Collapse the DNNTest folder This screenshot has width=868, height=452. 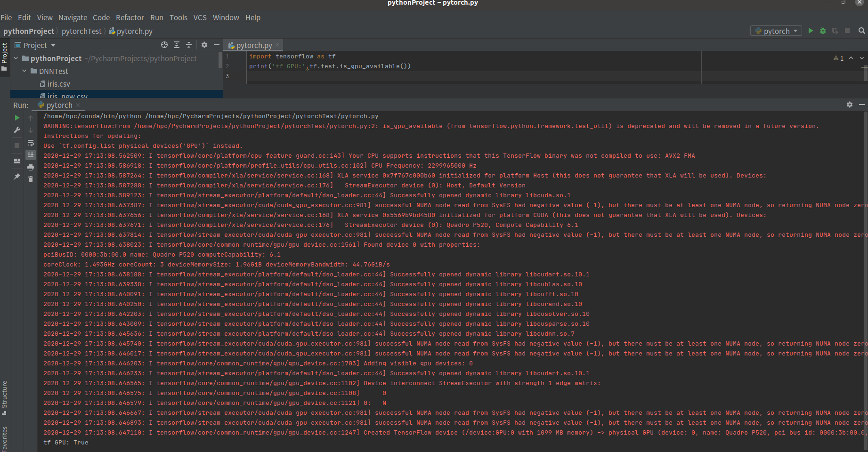click(24, 71)
